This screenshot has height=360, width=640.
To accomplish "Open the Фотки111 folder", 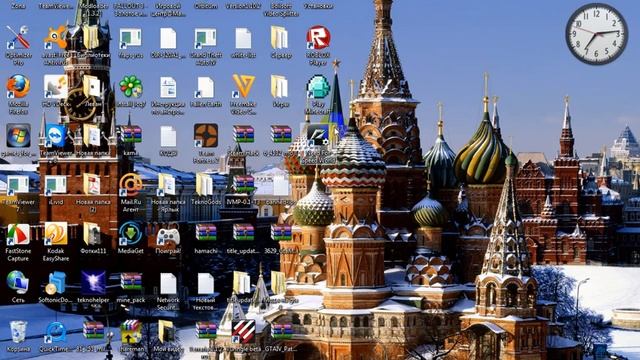I will (x=91, y=233).
